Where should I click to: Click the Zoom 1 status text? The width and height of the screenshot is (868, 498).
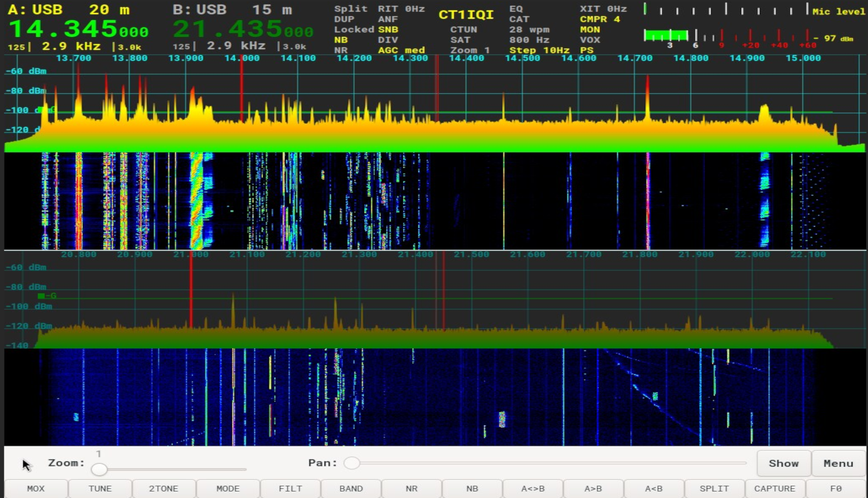470,50
